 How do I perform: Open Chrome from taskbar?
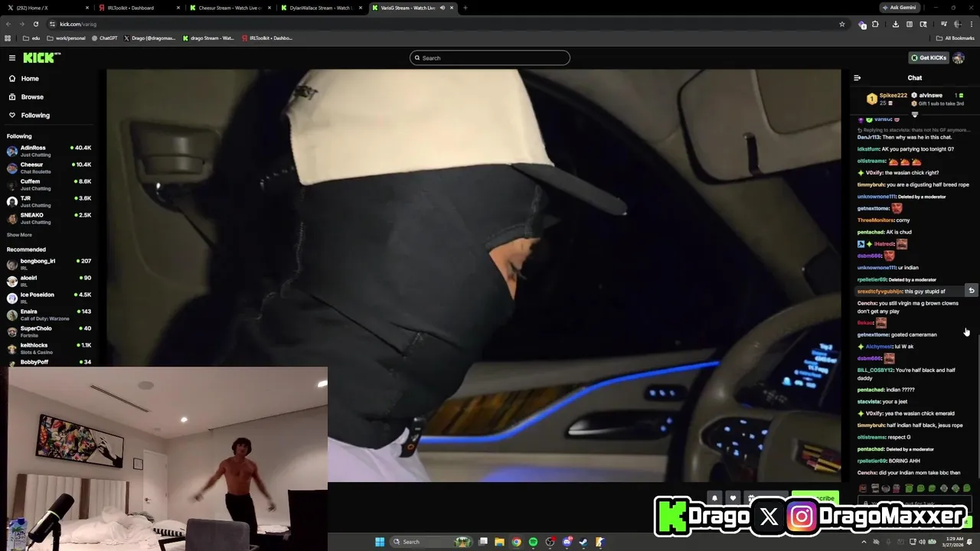pos(516,542)
